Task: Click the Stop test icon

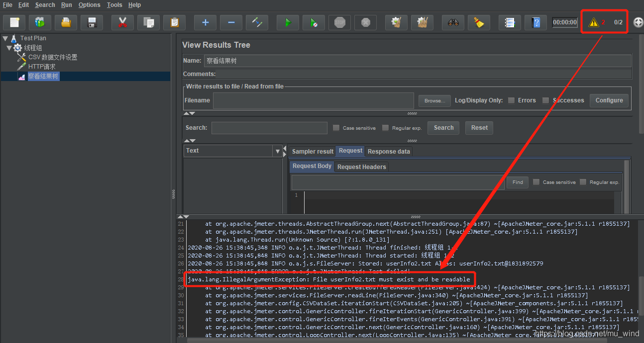Action: pyautogui.click(x=339, y=22)
